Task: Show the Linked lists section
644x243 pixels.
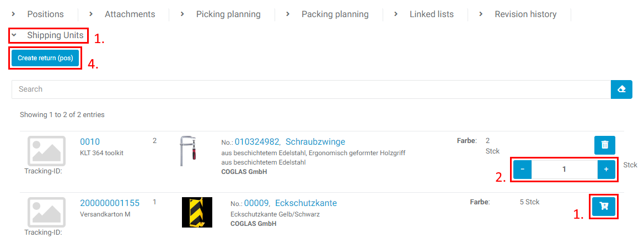Action: pos(425,14)
